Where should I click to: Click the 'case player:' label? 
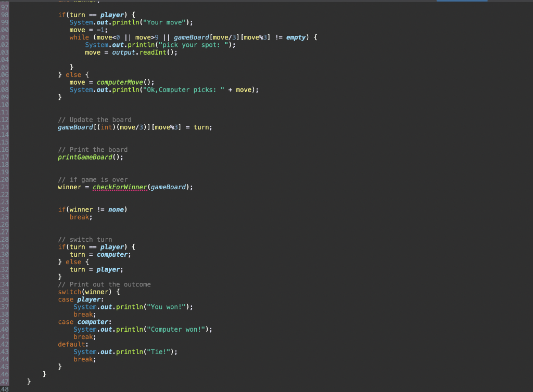[x=81, y=299]
